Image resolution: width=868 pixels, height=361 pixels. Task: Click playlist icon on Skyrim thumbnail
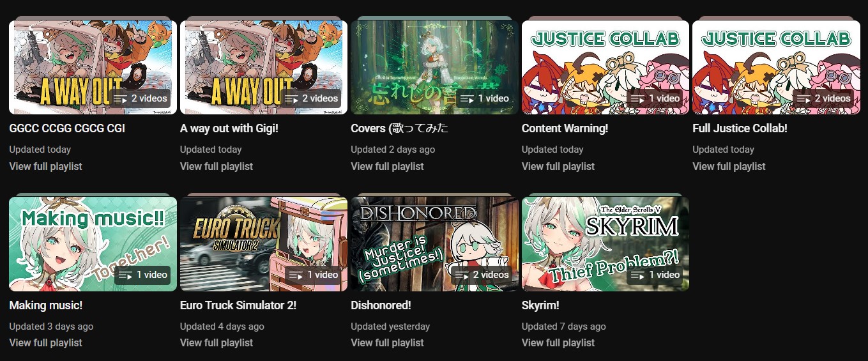pos(637,275)
